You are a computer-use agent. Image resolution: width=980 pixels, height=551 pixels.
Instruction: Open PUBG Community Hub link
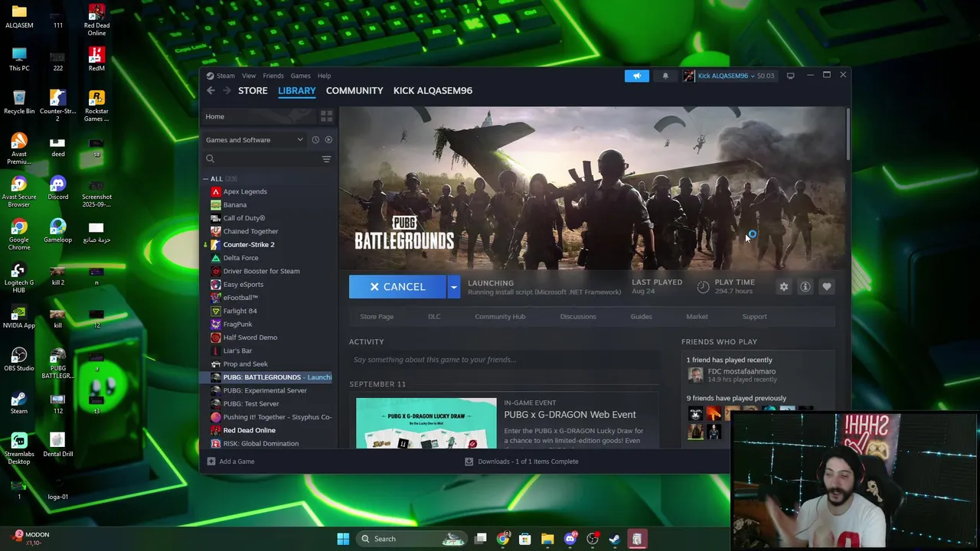click(500, 317)
